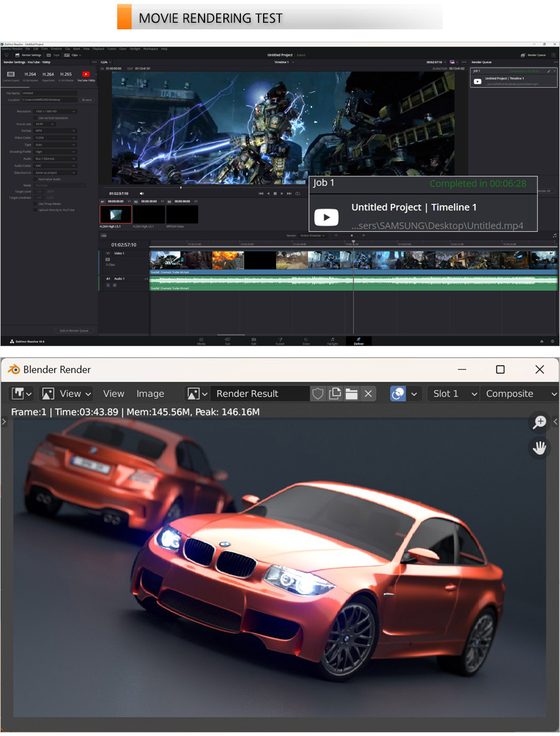The width and height of the screenshot is (560, 736).
Task: Open the Render Entire Timeline dropdown
Action: (312, 236)
